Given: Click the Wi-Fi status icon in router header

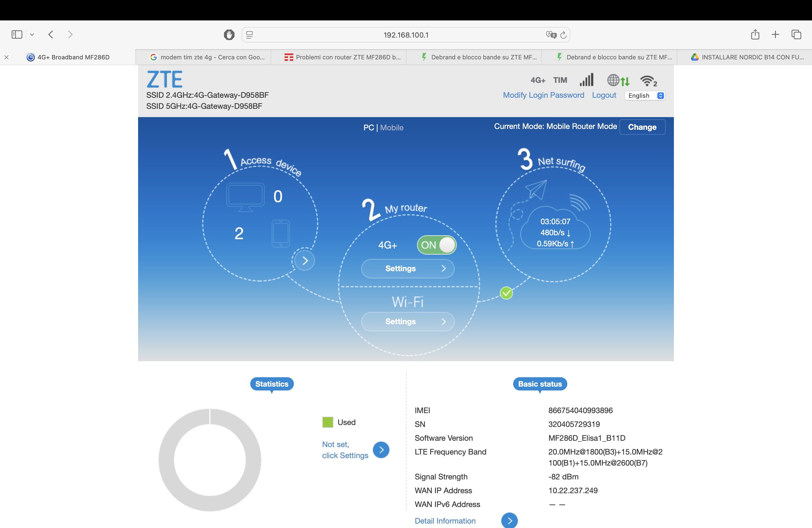Looking at the screenshot, I should 648,81.
